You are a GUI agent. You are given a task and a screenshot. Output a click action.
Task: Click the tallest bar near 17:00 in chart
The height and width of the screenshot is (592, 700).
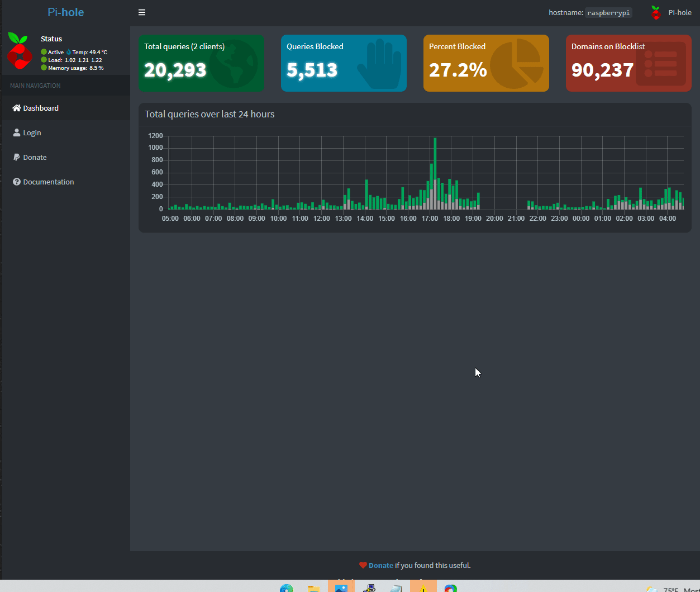[435, 173]
